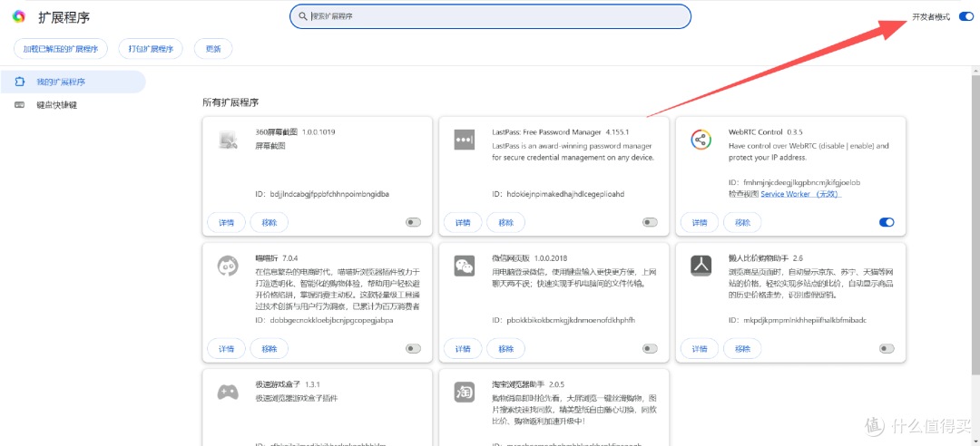Image resolution: width=980 pixels, height=446 pixels.
Task: Click the 极速浏览器游戏盒子插件 description
Action: [297, 397]
